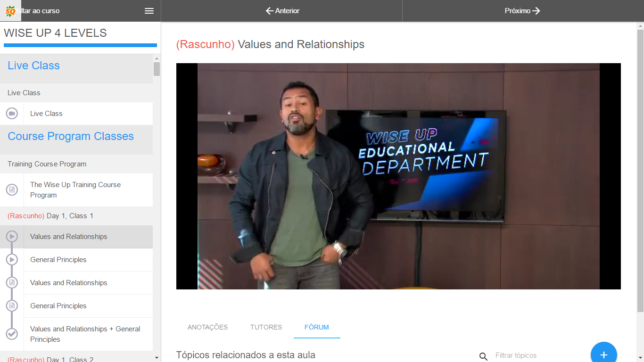The image size is (644, 362).
Task: Collapse the Course Program Classes section header
Action: click(76, 140)
